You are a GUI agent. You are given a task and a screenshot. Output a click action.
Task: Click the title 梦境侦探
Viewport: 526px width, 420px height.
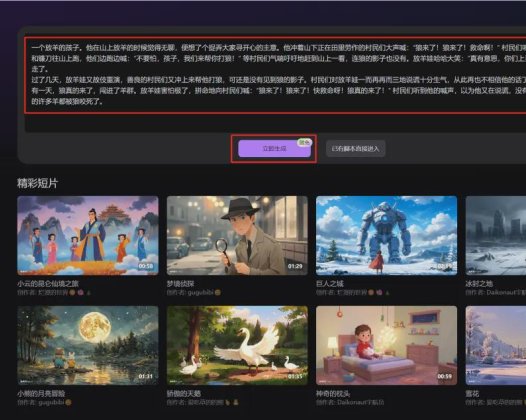180,284
